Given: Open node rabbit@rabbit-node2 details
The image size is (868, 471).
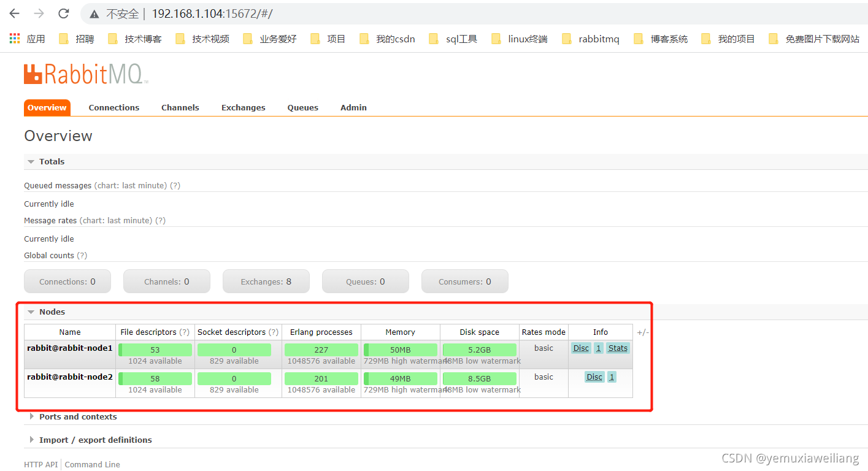Looking at the screenshot, I should (70, 377).
